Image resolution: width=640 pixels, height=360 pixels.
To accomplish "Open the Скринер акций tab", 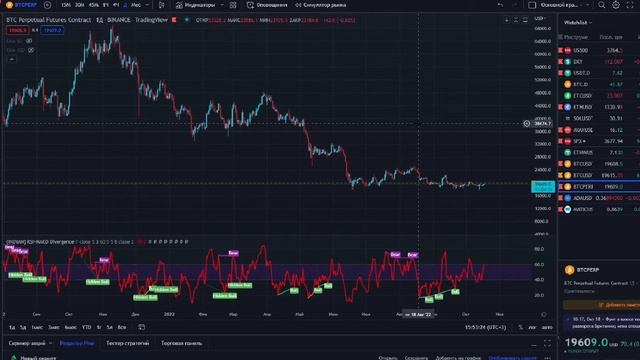I will tap(27, 343).
